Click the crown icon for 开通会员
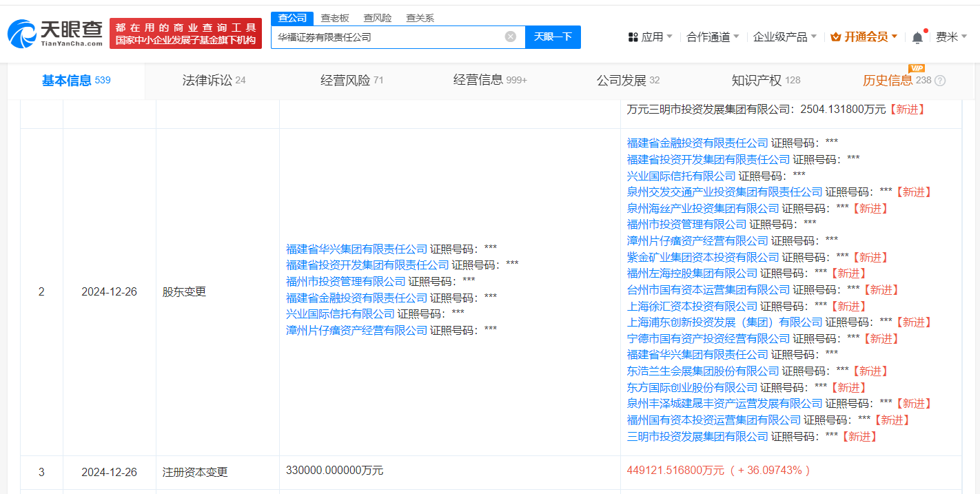Viewport: 980px width, 494px height. [x=836, y=37]
